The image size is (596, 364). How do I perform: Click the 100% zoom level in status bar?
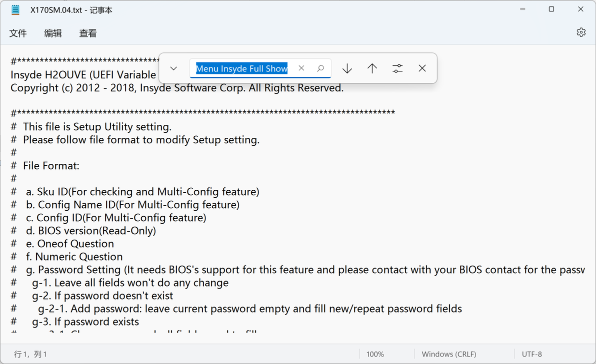tap(375, 354)
